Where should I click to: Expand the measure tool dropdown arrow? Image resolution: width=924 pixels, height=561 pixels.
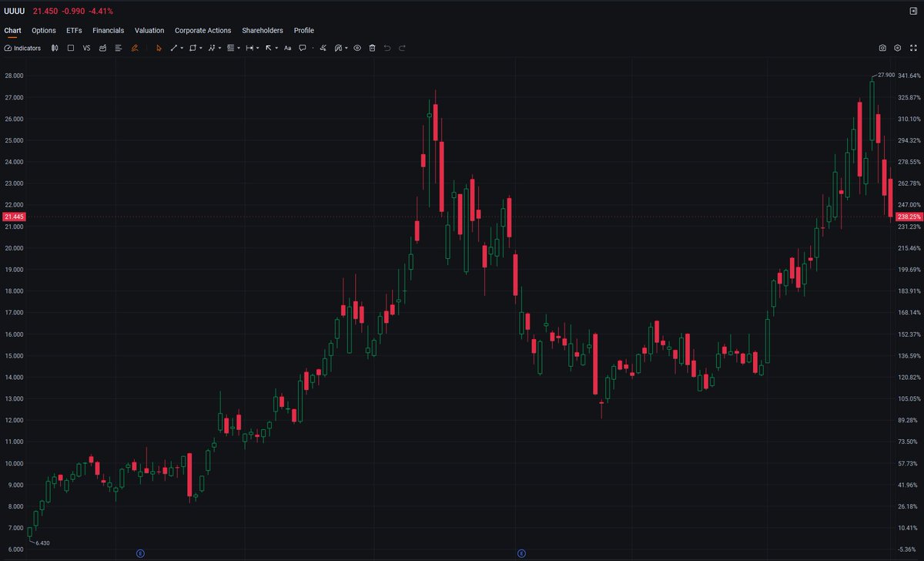pyautogui.click(x=258, y=48)
